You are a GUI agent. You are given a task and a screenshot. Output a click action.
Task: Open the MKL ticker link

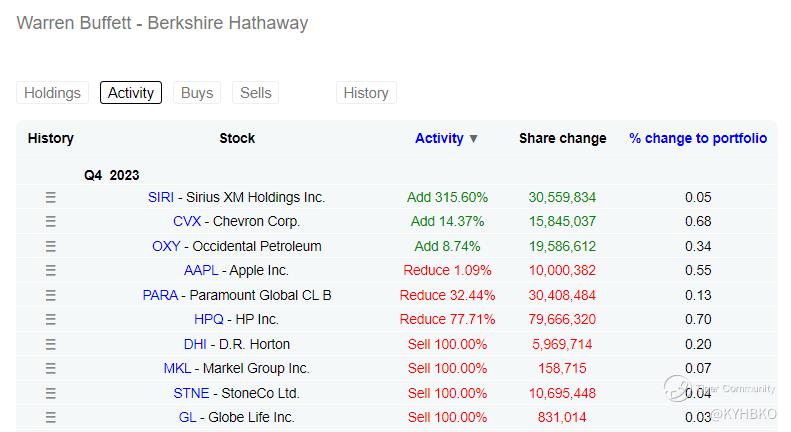(177, 368)
